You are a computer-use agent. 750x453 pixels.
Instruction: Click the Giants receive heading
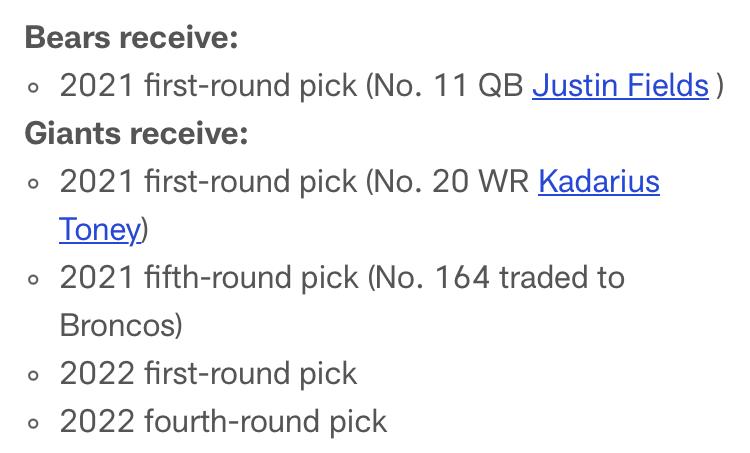[x=136, y=133]
